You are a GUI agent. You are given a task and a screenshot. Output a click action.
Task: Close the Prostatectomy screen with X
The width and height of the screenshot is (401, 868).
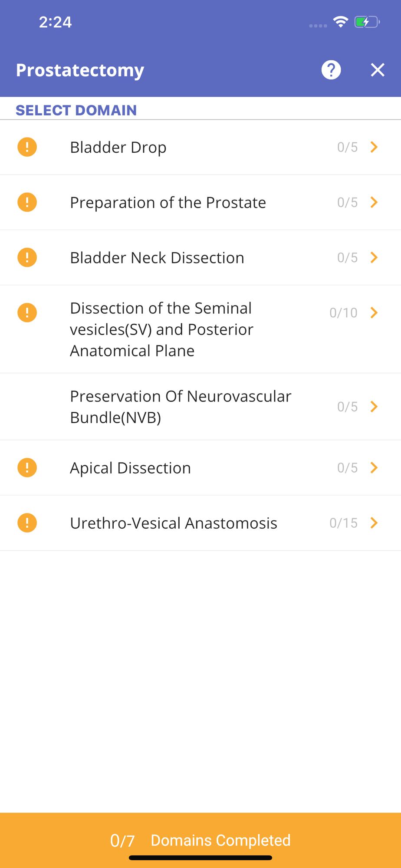point(378,70)
